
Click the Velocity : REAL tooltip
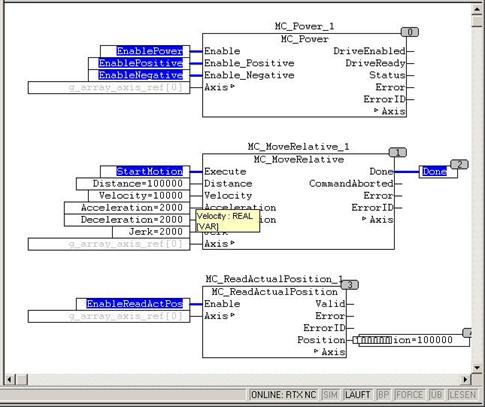click(227, 221)
